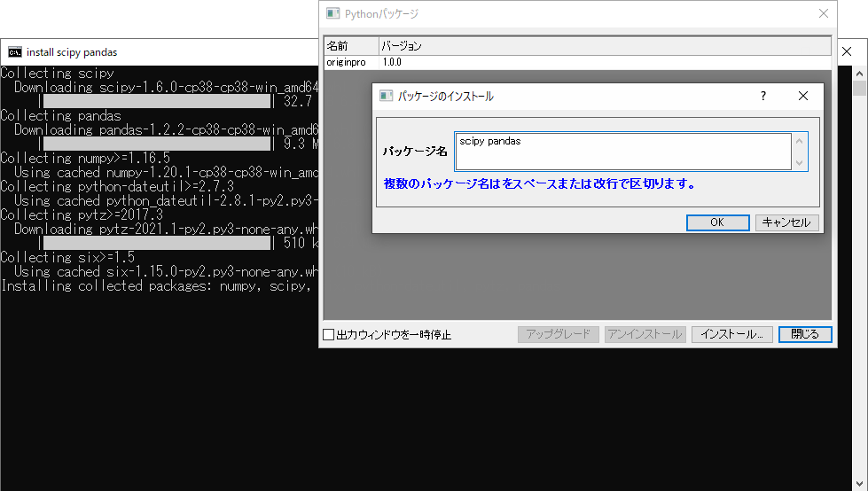Toggle the 出力ウィンドウを一時停止 checkbox
Viewport: 868px width, 491px height.
328,334
